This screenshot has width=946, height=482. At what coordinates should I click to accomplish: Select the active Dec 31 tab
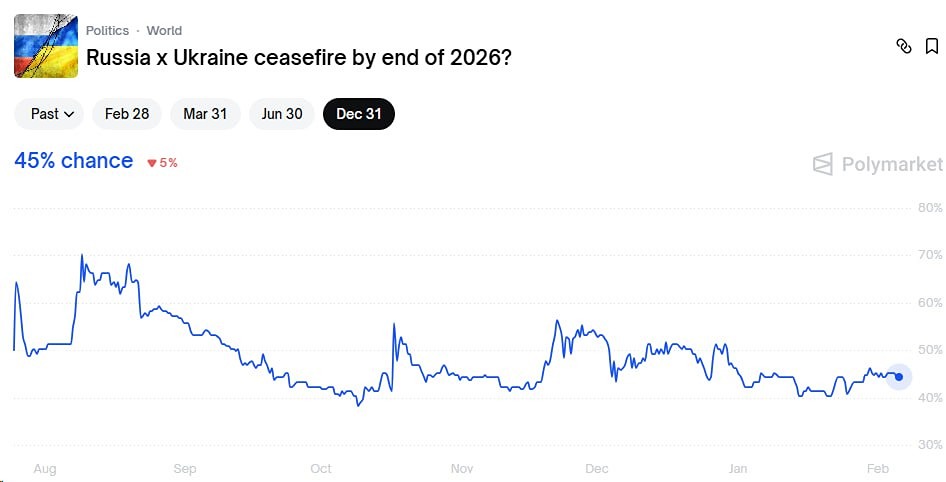pyautogui.click(x=359, y=114)
